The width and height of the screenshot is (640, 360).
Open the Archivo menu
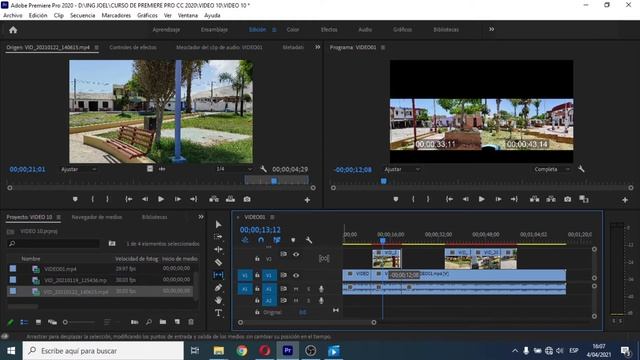pos(13,16)
